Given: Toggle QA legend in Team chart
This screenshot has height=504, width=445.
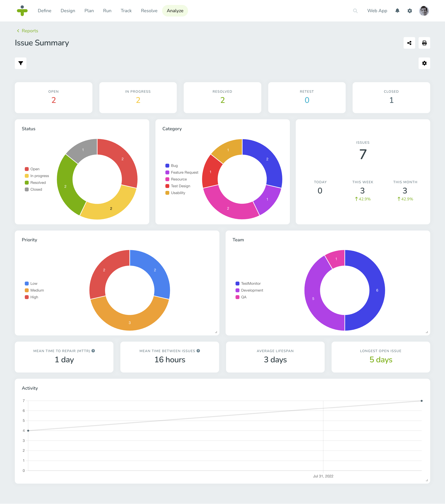Looking at the screenshot, I should [241, 297].
